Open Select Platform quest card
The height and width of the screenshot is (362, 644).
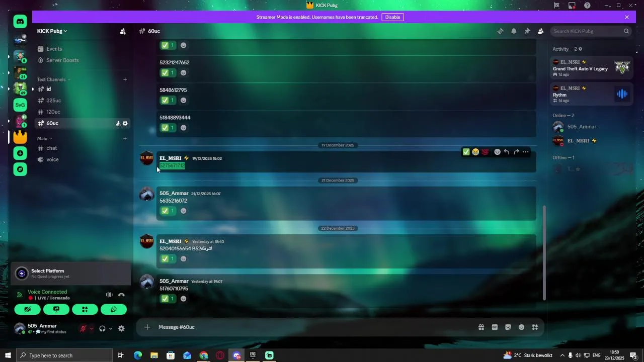pyautogui.click(x=71, y=274)
